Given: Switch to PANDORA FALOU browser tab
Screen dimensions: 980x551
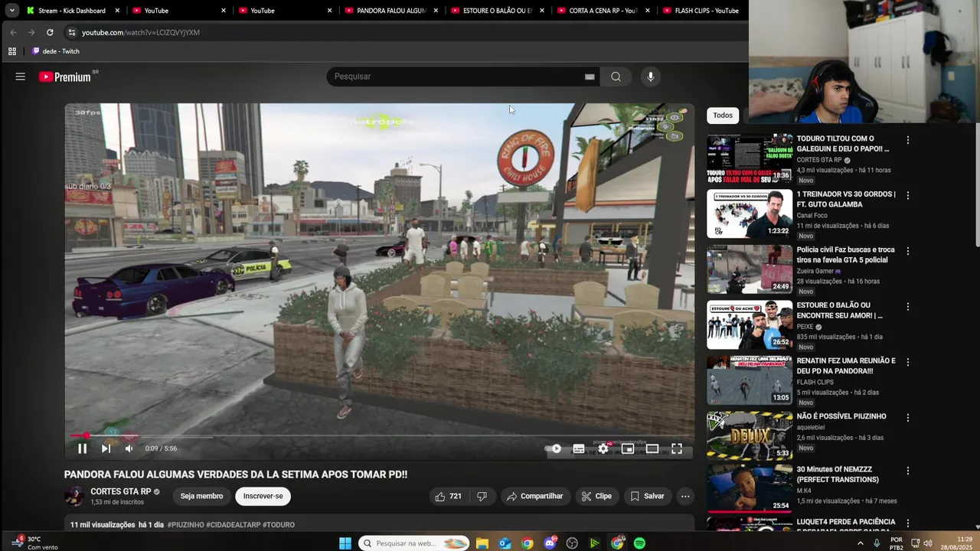Looking at the screenshot, I should tap(390, 11).
